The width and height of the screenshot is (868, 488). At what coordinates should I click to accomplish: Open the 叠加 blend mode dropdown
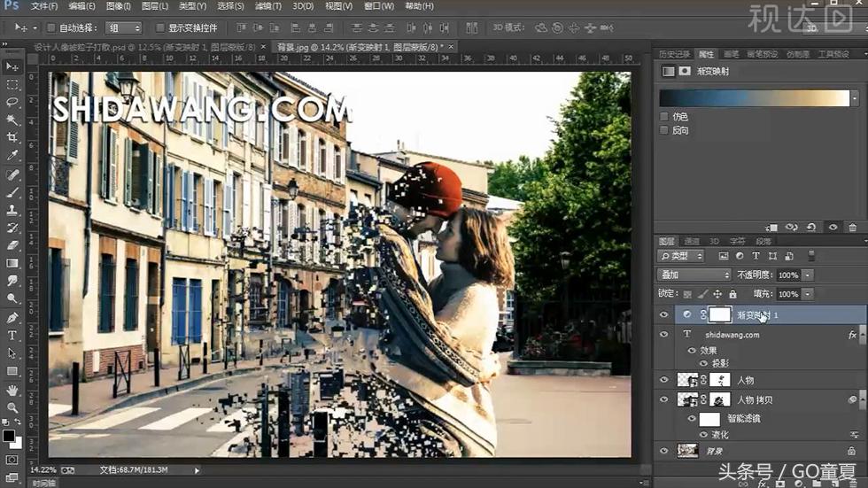[x=694, y=275]
